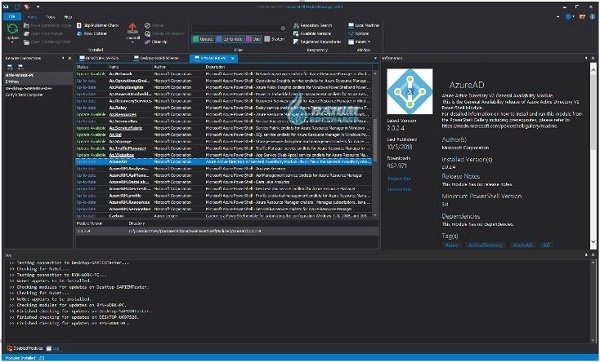Click the Uninstall icon in ribbon
This screenshot has height=362, width=600.
(x=132, y=28)
